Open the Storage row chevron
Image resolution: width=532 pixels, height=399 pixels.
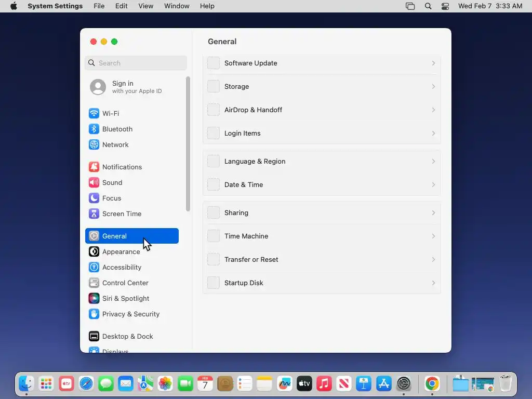click(x=433, y=87)
